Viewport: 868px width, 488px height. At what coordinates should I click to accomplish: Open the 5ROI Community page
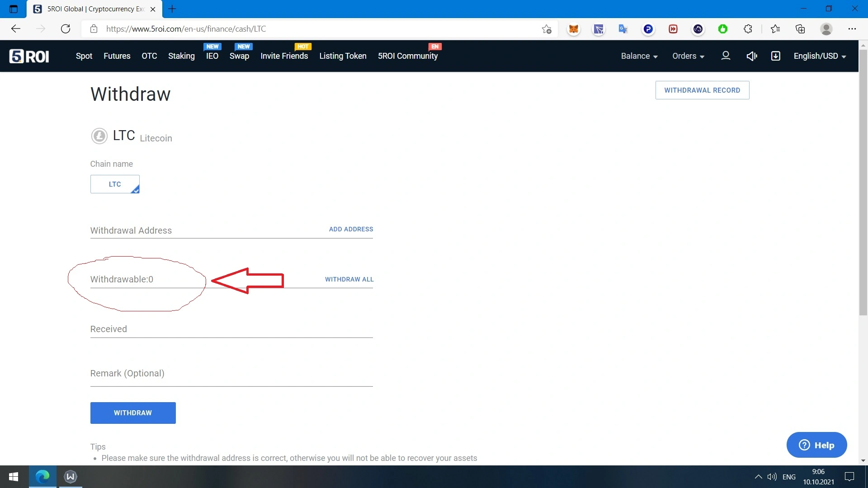(408, 56)
